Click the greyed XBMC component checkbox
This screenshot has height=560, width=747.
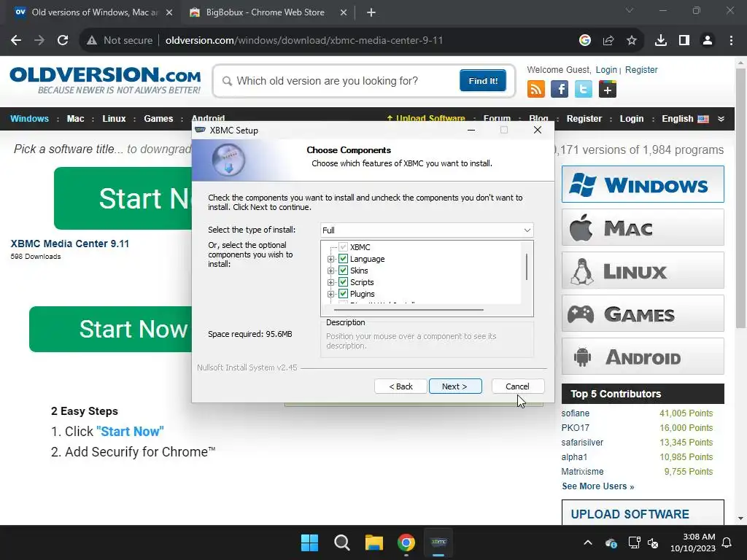[x=343, y=246]
